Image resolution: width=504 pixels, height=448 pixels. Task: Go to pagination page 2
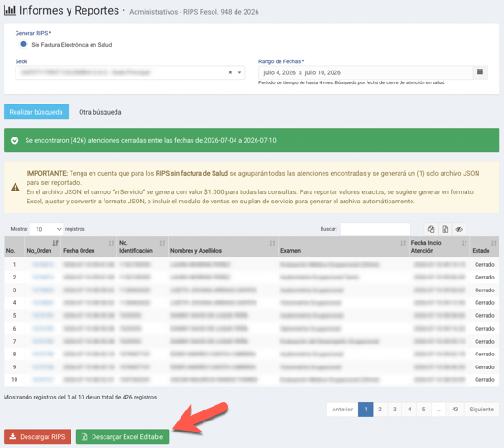pyautogui.click(x=380, y=410)
